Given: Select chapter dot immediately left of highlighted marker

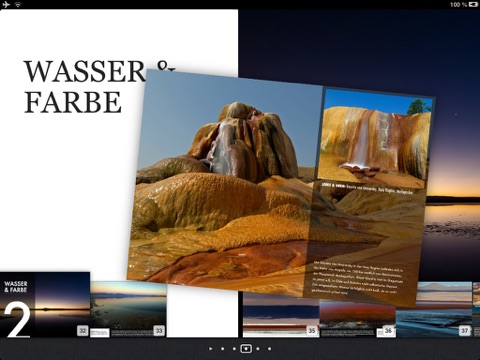Looking at the screenshot, I should coord(234,349).
